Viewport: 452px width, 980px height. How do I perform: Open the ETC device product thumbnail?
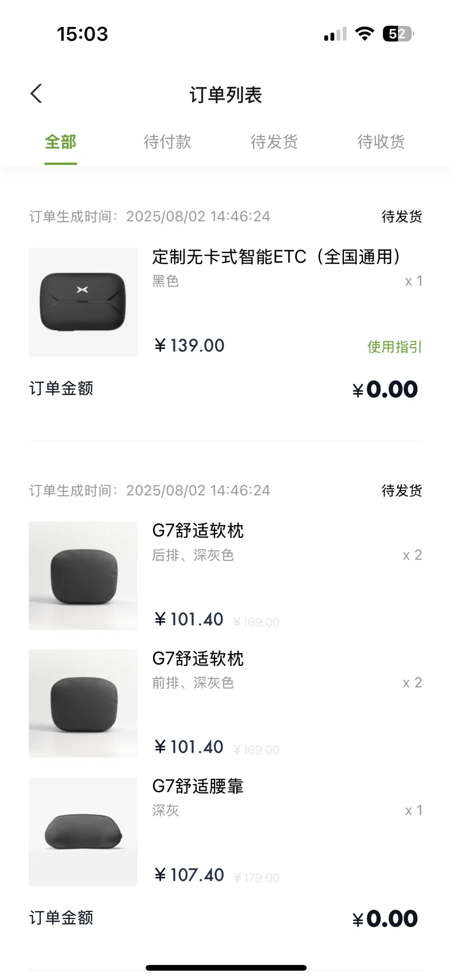click(83, 302)
